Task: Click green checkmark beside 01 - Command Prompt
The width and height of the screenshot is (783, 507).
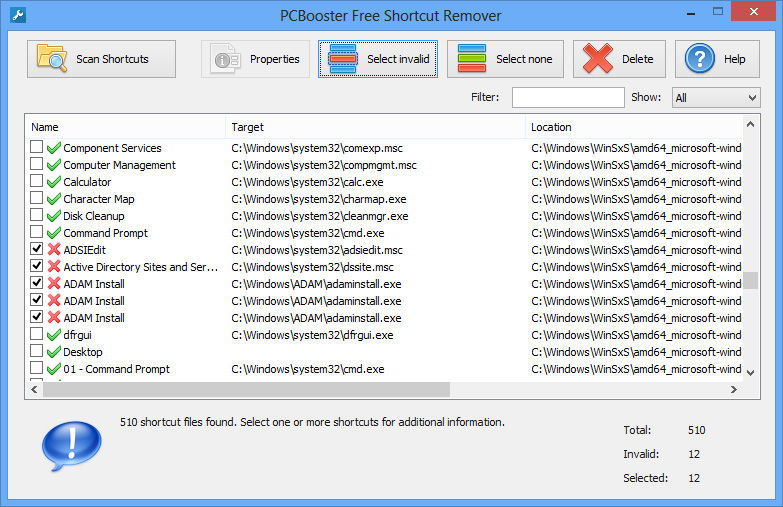Action: 54,369
